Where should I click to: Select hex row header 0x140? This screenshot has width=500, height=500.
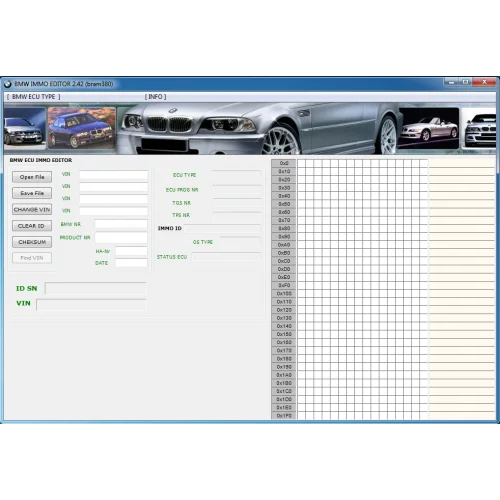(284, 326)
